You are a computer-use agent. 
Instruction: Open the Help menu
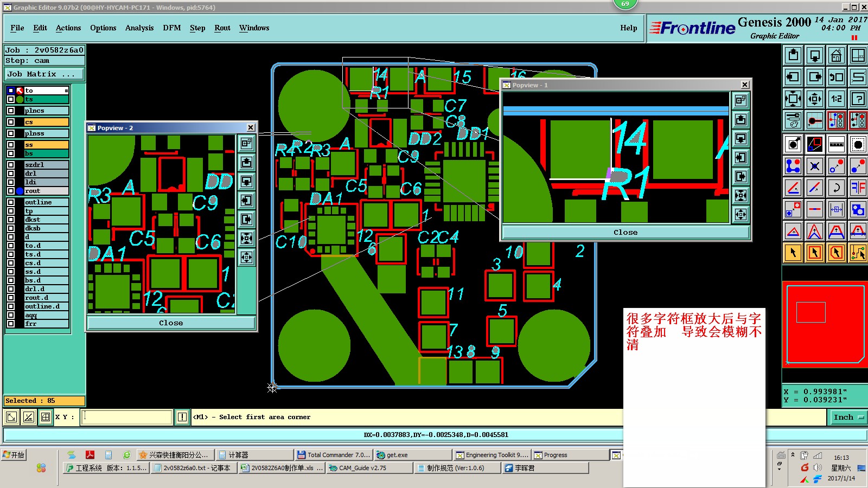[629, 28]
